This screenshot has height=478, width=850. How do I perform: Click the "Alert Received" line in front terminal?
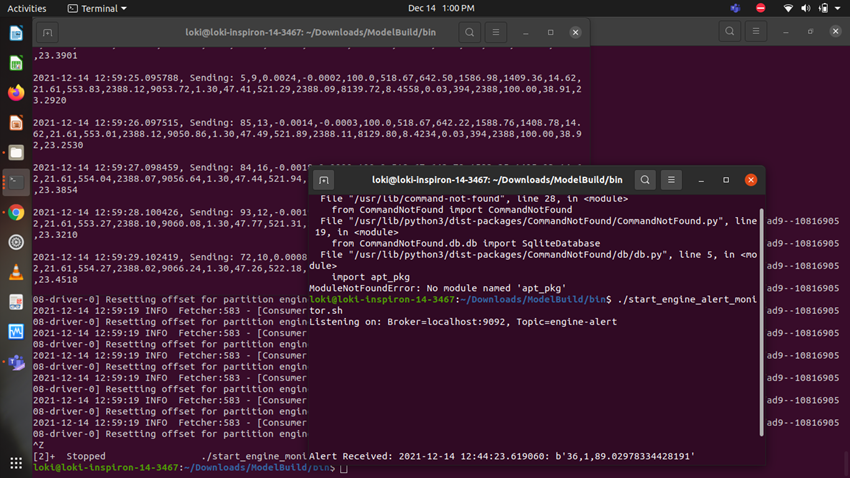point(502,456)
